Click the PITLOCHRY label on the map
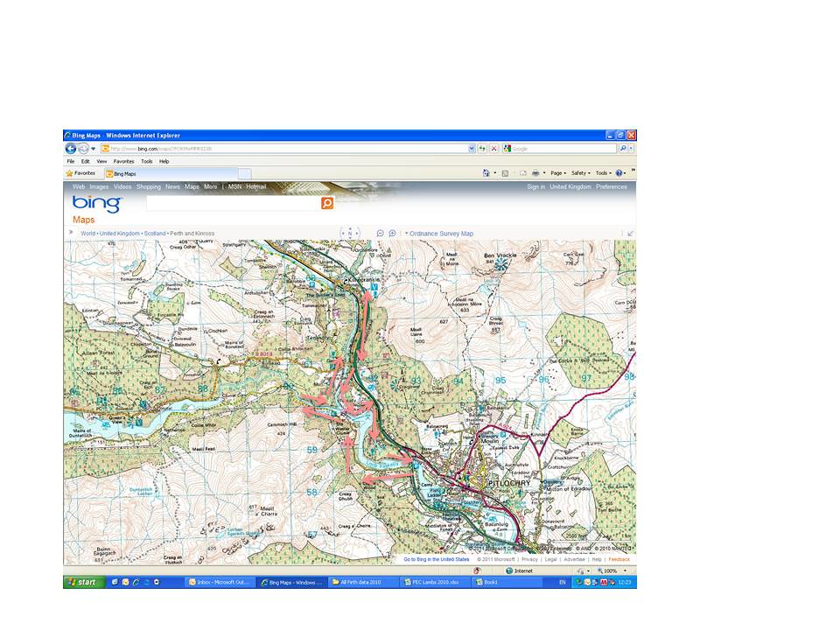The height and width of the screenshot is (630, 840). click(x=509, y=483)
